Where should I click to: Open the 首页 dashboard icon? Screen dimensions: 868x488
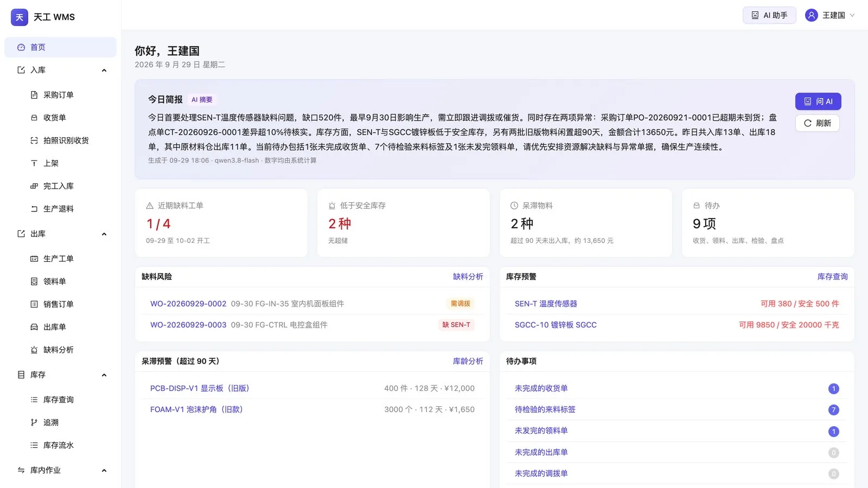tap(21, 47)
